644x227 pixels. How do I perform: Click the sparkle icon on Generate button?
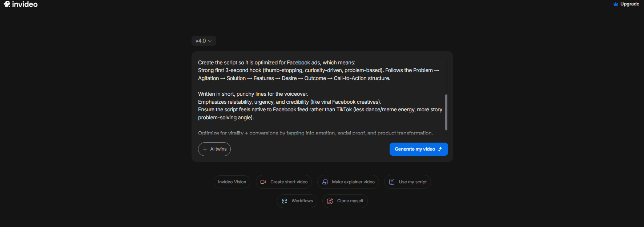click(440, 149)
